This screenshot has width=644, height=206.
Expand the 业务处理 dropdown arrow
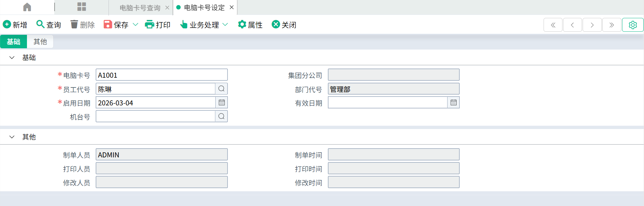225,25
